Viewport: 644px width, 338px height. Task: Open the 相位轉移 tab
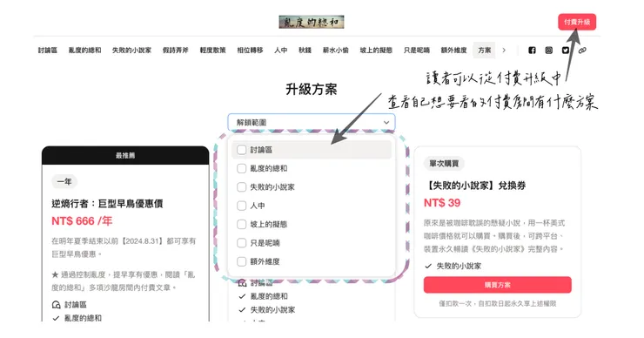click(x=250, y=51)
